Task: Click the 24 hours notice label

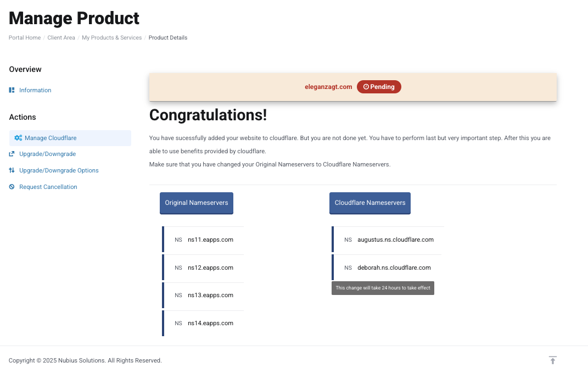Action: 383,288
